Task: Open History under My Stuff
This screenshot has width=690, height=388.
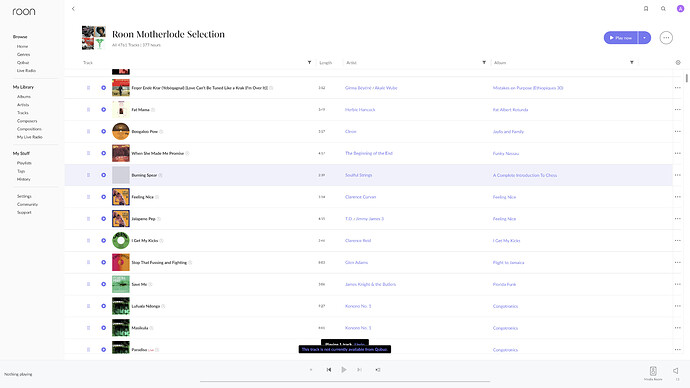Action: (x=24, y=179)
